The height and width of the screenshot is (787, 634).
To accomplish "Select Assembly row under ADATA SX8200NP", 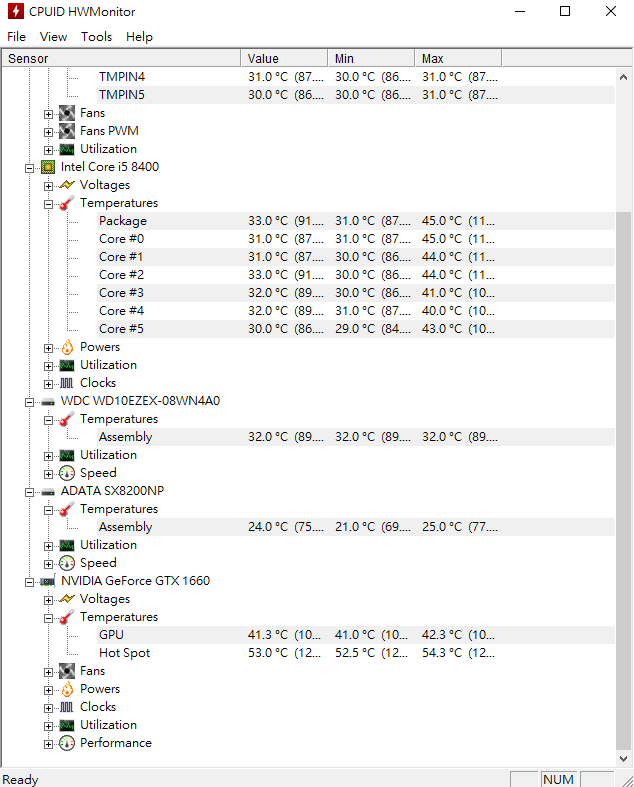I will tap(356, 527).
